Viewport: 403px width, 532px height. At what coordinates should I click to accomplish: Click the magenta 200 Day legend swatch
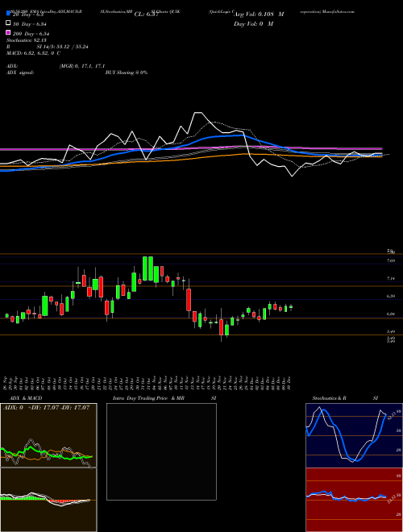(8, 33)
